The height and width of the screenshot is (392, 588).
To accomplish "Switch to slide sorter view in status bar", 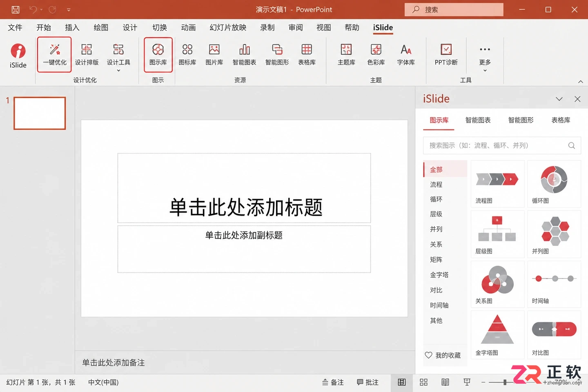I will coord(423,382).
